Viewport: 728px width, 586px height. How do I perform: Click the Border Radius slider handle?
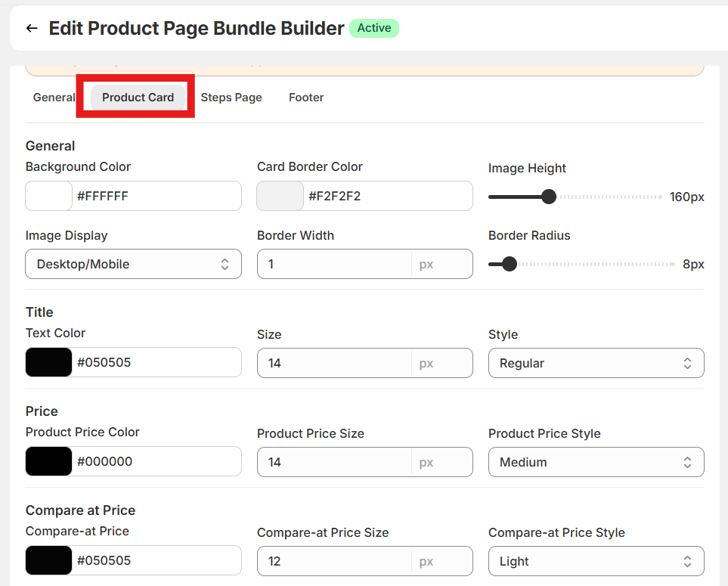510,264
